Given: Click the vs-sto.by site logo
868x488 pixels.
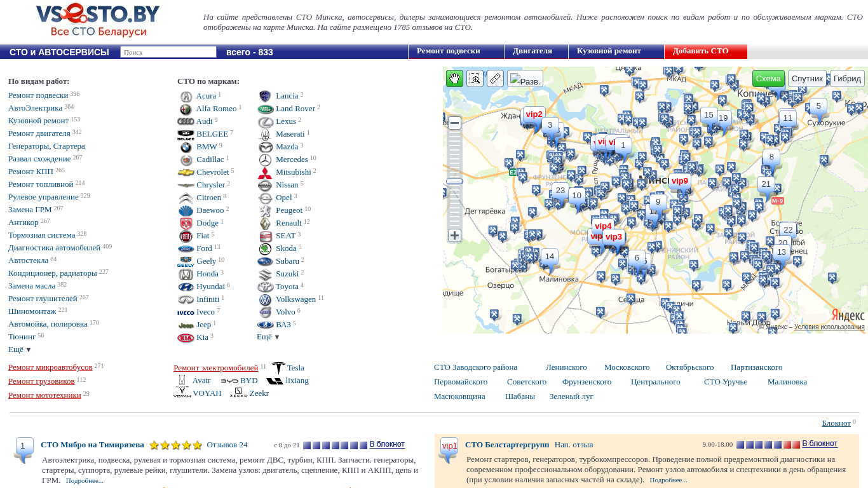Looking at the screenshot, I should point(97,20).
